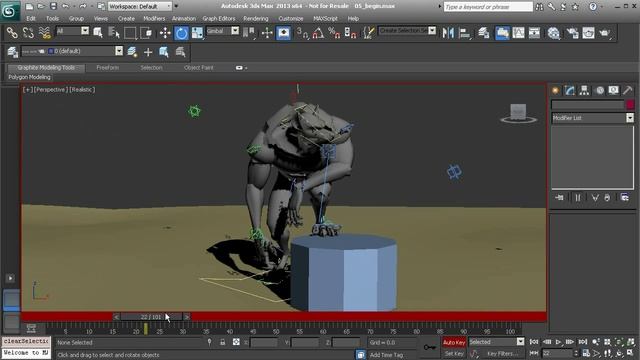The height and width of the screenshot is (360, 640).
Task: Toggle the Spinner Snap button
Action: 350,33
